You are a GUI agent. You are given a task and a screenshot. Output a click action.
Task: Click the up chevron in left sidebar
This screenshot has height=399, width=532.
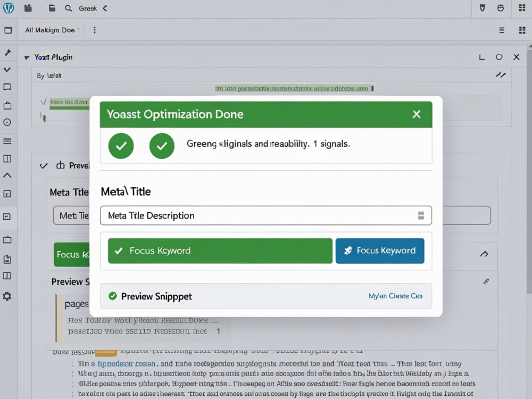7,176
